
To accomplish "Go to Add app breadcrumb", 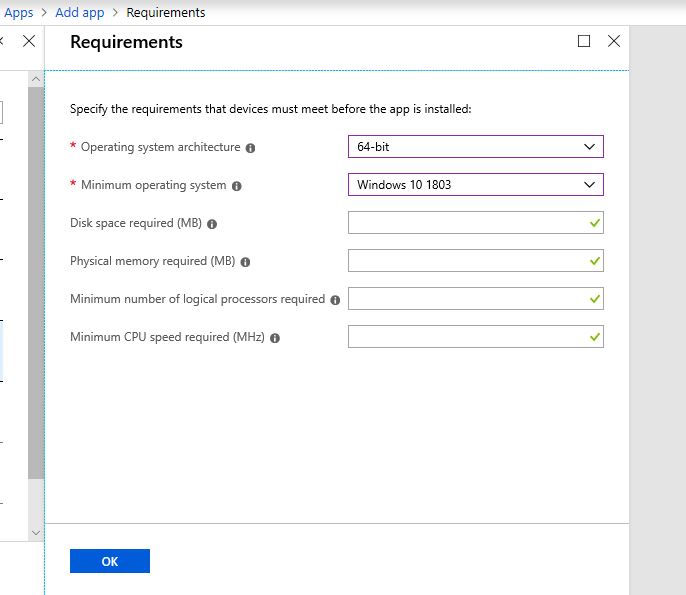I will [x=79, y=13].
